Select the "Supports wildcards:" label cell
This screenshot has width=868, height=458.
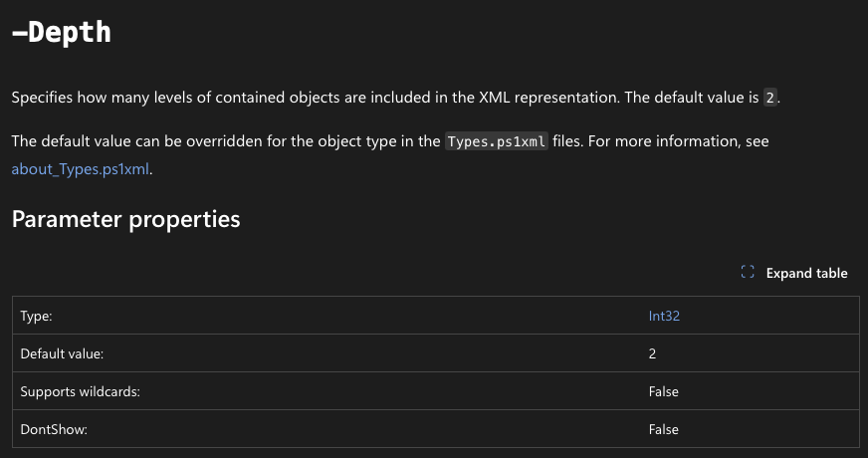pos(80,391)
